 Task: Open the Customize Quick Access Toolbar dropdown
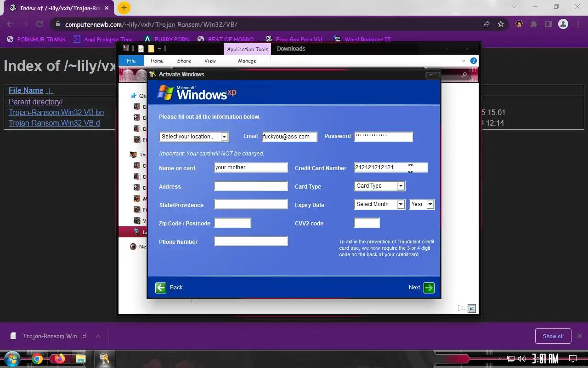(x=159, y=49)
